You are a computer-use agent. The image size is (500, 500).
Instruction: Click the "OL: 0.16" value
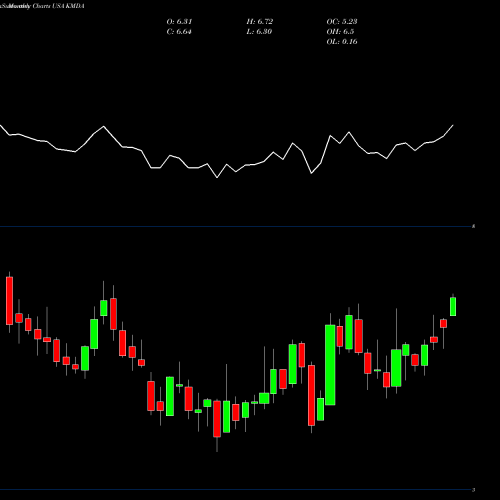point(342,42)
